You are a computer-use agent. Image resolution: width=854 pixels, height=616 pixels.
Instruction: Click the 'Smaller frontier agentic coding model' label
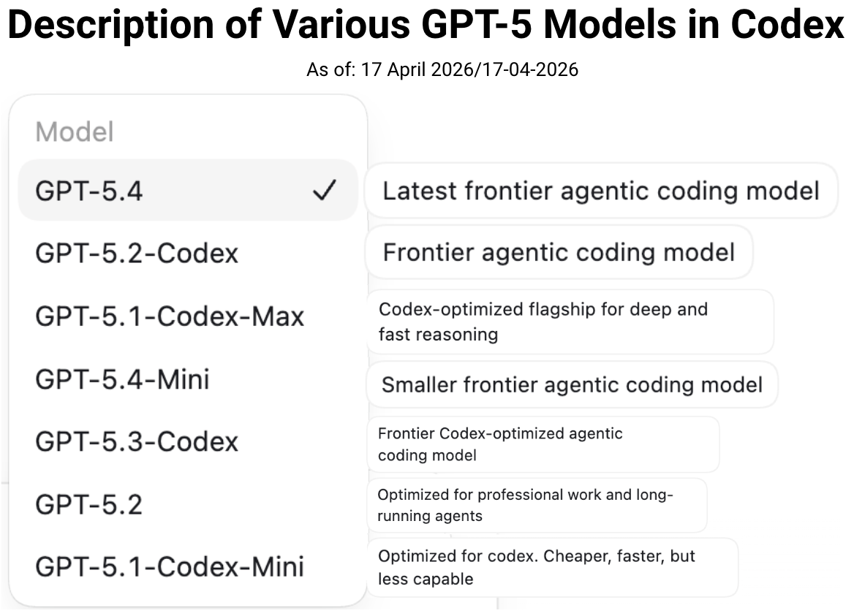click(572, 384)
